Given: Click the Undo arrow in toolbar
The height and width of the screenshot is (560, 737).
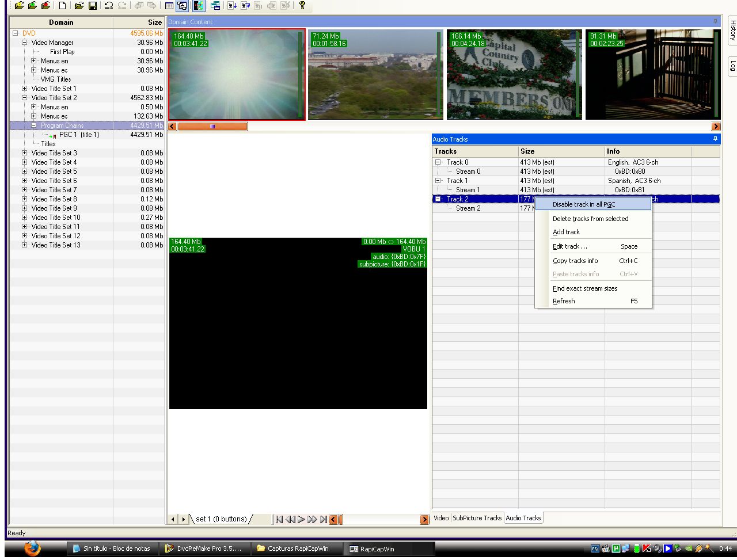Looking at the screenshot, I should click(108, 6).
